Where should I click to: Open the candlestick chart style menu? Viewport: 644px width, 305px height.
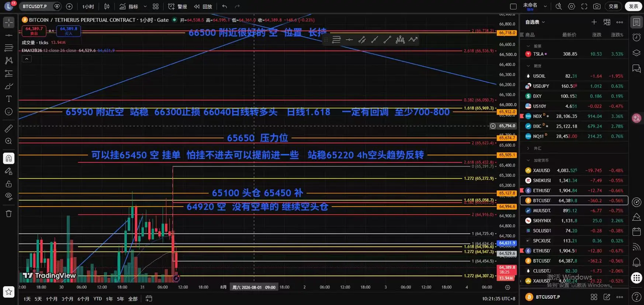(x=107, y=6)
